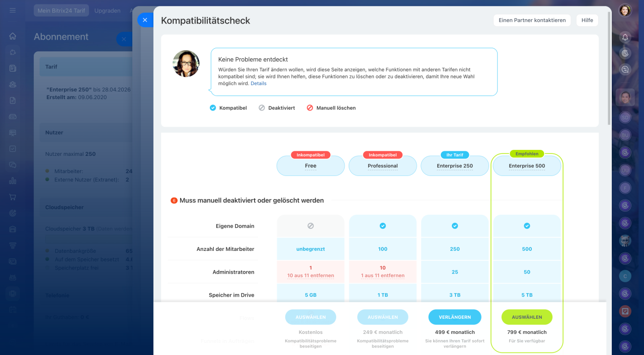Click the checkmark for Enterprise 250 Eigene Domain
The width and height of the screenshot is (644, 355).
pyautogui.click(x=455, y=226)
